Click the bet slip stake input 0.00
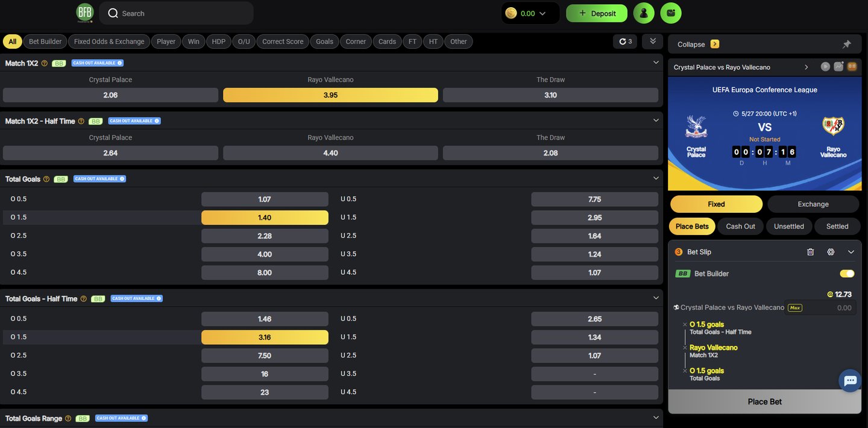Viewport: 868px width, 428px height. [x=830, y=308]
